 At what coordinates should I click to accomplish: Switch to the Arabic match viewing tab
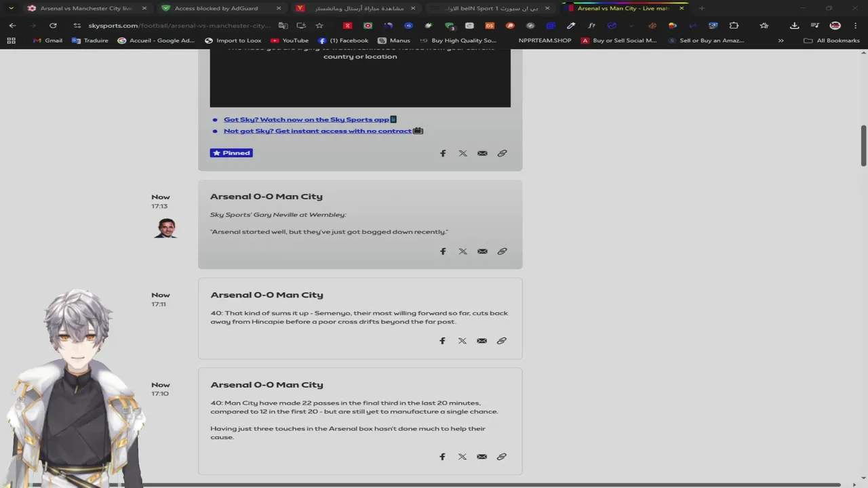pyautogui.click(x=355, y=8)
